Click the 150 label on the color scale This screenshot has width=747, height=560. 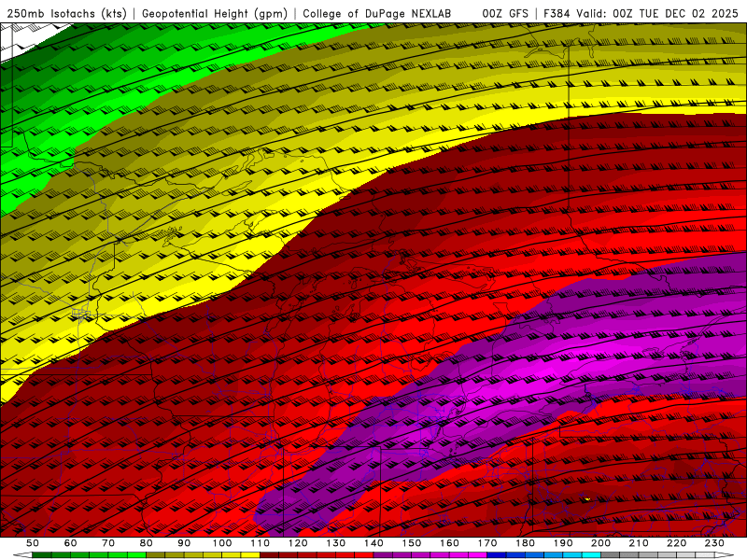(412, 543)
